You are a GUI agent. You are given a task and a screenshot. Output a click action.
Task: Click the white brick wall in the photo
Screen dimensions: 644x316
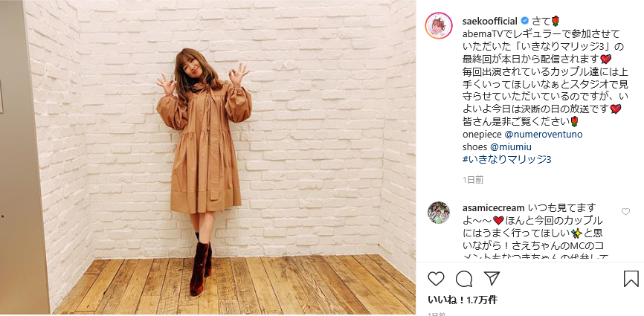[316, 123]
